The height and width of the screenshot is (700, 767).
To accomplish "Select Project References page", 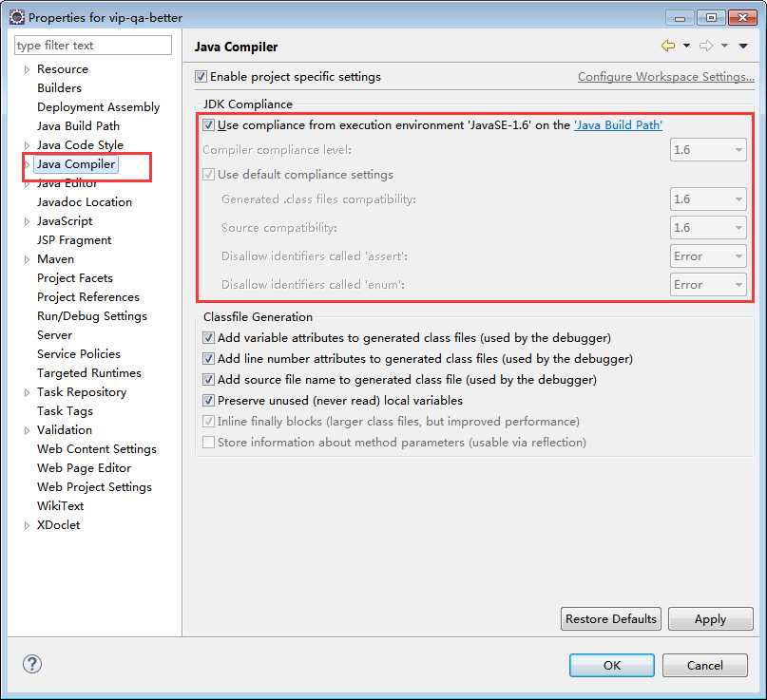I will pos(88,297).
